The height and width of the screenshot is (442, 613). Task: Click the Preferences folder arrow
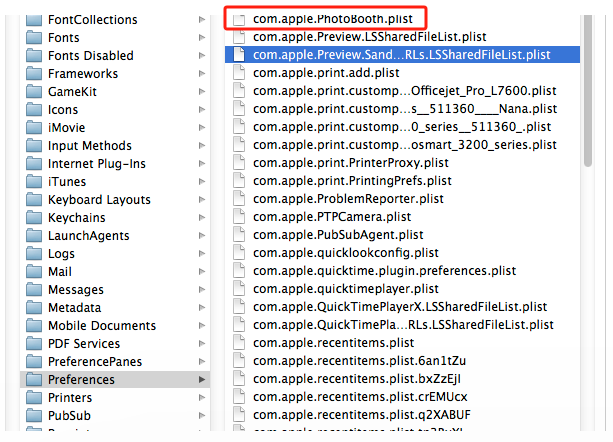click(202, 379)
